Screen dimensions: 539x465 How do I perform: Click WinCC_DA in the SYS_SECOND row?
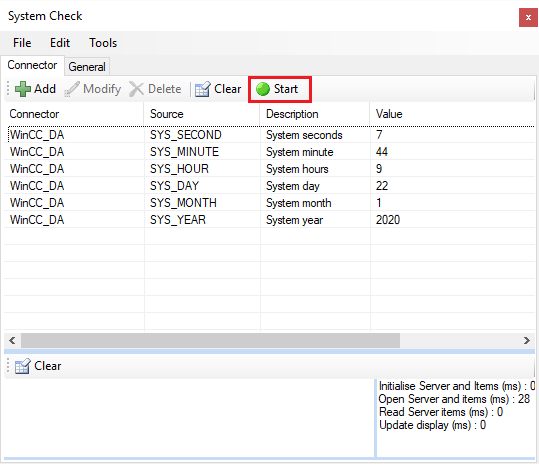(x=37, y=135)
